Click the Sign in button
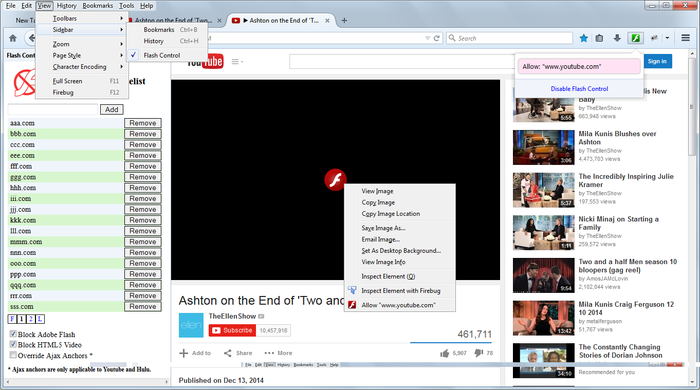Image resolution: width=700 pixels, height=390 pixels. [x=657, y=62]
